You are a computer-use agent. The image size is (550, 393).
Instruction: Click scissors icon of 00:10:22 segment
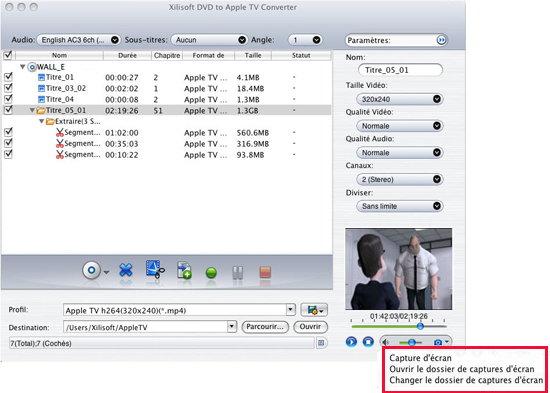coord(60,154)
